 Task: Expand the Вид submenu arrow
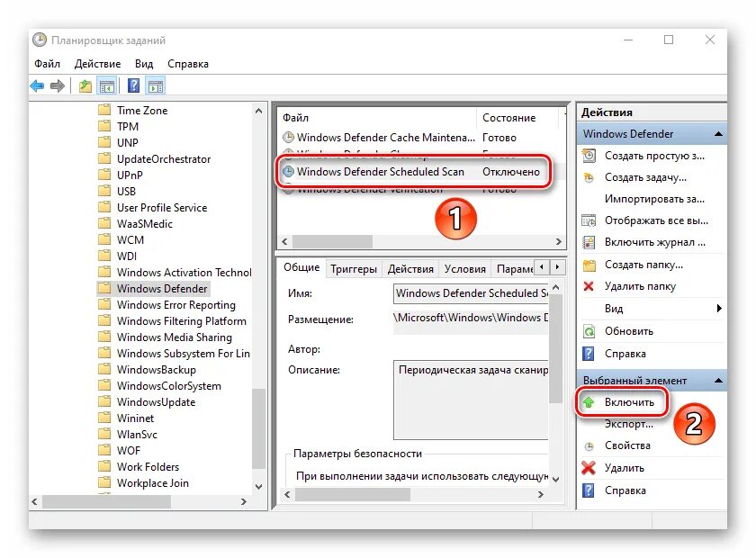[x=719, y=309]
